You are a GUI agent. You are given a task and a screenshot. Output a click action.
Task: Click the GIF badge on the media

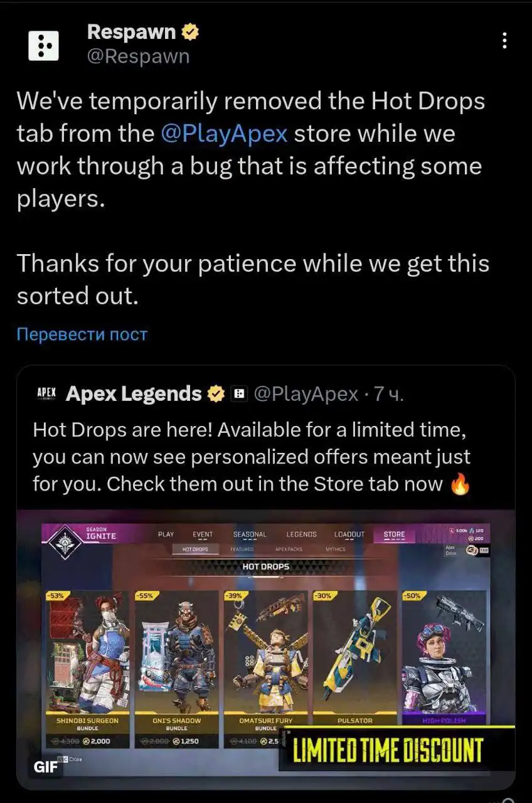coord(45,768)
